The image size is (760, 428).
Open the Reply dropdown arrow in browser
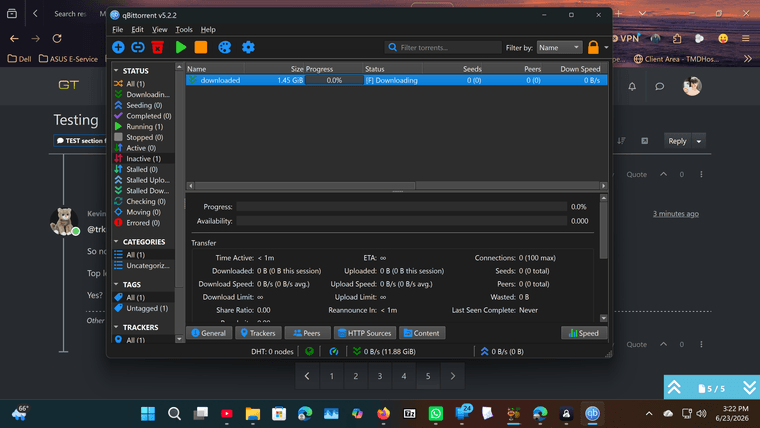(699, 141)
